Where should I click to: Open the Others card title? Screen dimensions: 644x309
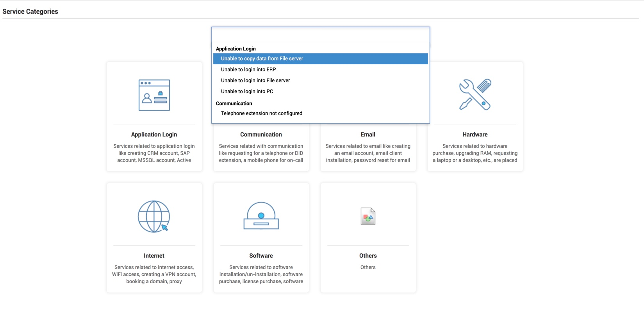(368, 256)
